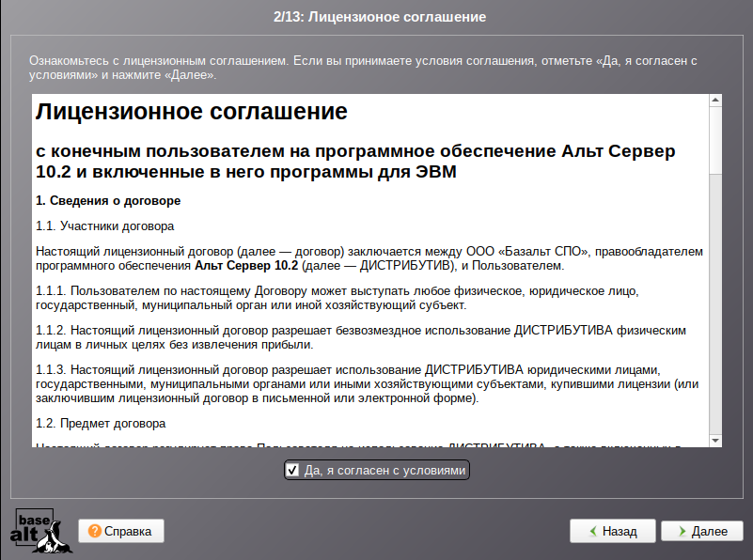
Task: Click the license scrollbar up arrow
Action: [715, 100]
